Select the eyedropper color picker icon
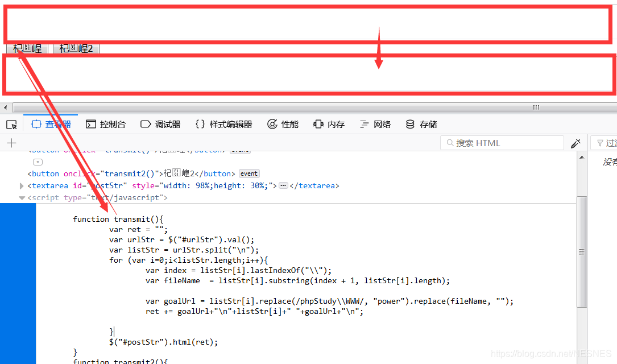This screenshot has height=364, width=617. [575, 143]
